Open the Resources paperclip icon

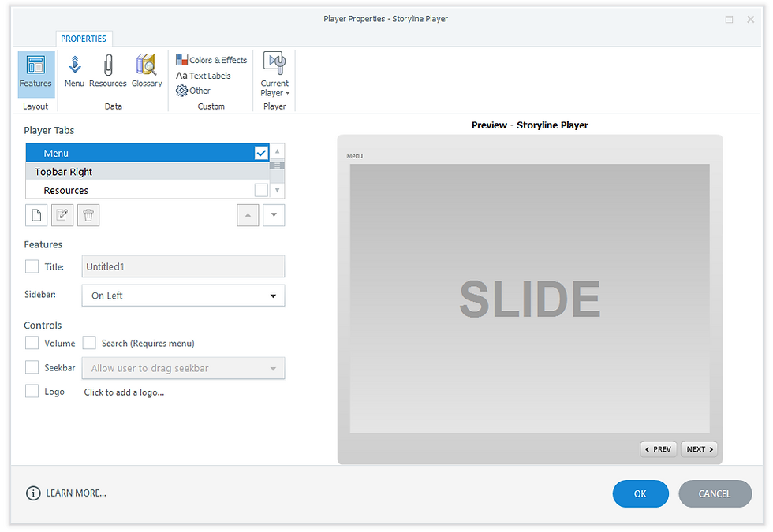108,72
